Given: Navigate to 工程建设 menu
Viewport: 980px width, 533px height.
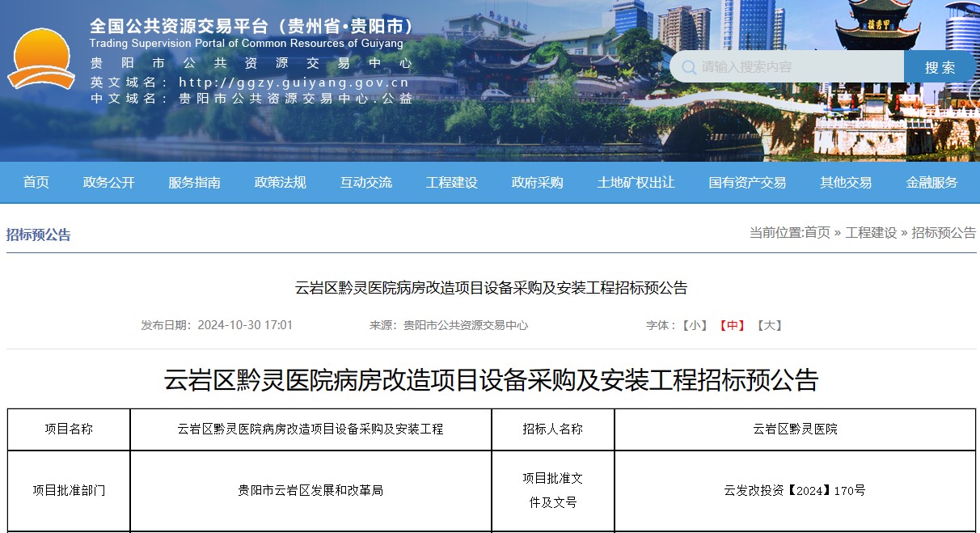Looking at the screenshot, I should (x=451, y=183).
